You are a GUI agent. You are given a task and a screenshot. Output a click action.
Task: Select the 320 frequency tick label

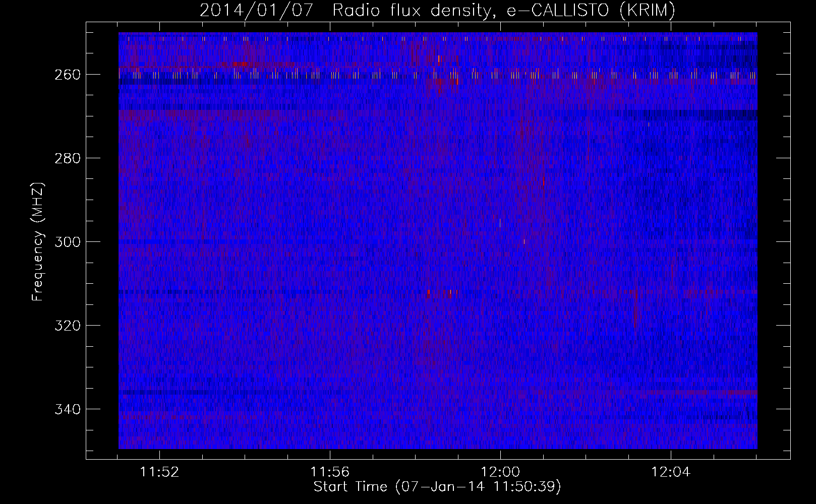click(67, 326)
